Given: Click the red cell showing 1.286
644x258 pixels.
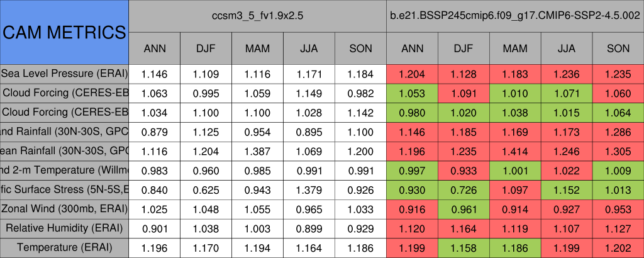Looking at the screenshot, I should tap(618, 132).
